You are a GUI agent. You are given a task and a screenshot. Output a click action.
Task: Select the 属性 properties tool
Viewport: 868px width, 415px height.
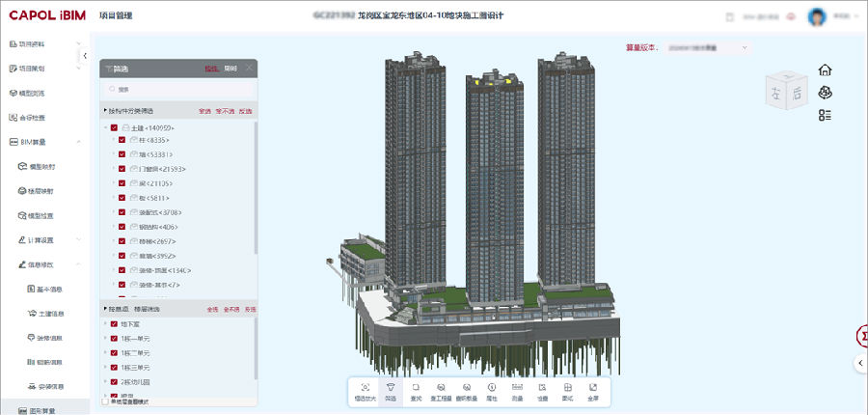(491, 391)
